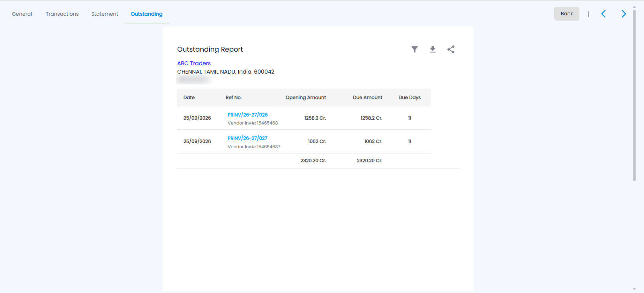
Task: Click the date cell of PRINV/26-27/026 row
Action: pyautogui.click(x=197, y=118)
